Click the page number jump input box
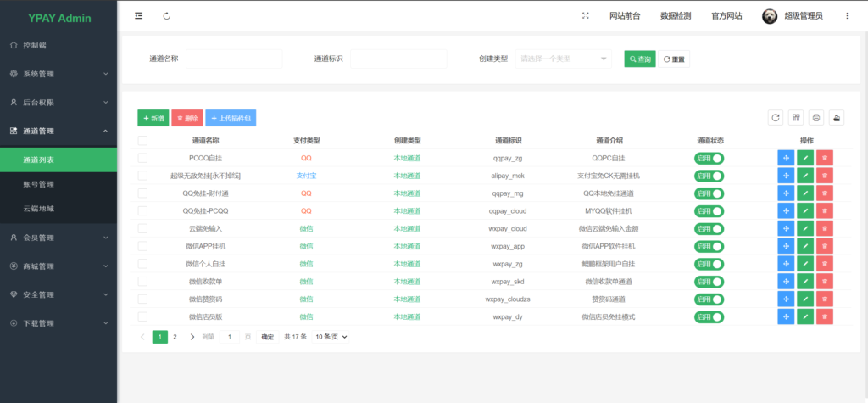Viewport: 868px width, 403px height. coord(230,337)
